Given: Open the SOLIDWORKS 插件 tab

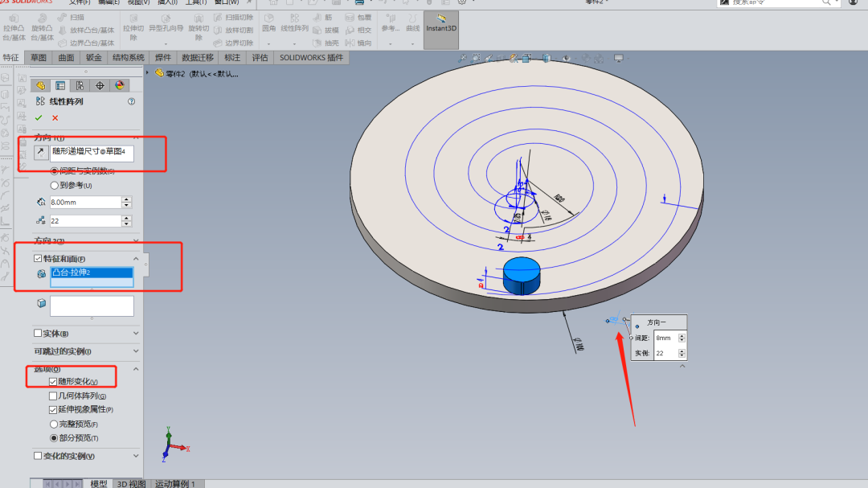Looking at the screenshot, I should click(311, 58).
